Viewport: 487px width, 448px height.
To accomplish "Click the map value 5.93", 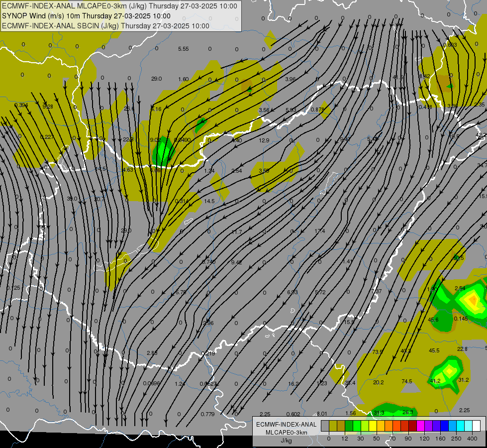I will pos(291,110).
